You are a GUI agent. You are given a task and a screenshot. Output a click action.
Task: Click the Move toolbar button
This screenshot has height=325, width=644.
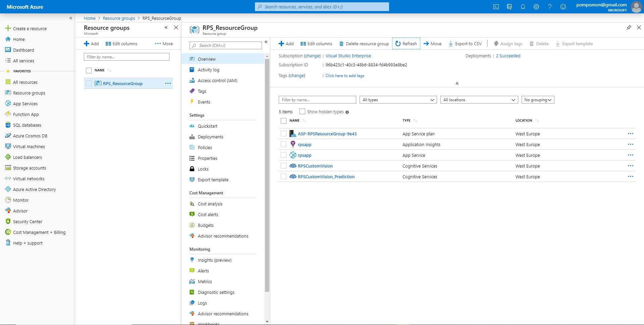coord(432,44)
